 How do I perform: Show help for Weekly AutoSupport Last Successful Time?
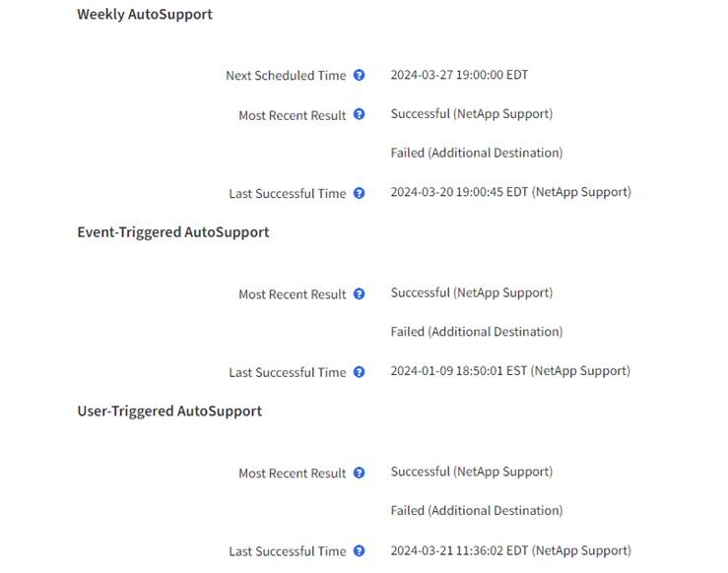360,193
